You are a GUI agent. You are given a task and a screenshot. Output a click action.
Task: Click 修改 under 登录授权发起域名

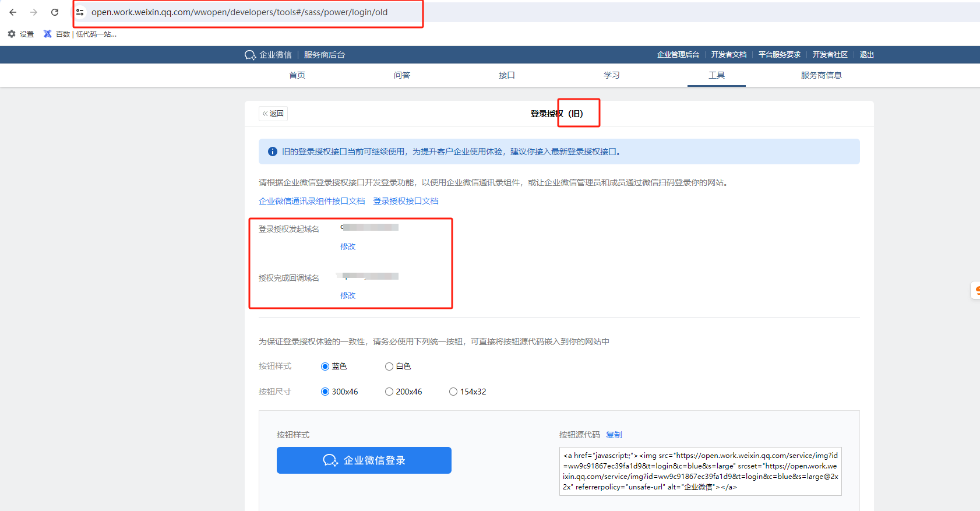[x=348, y=246]
